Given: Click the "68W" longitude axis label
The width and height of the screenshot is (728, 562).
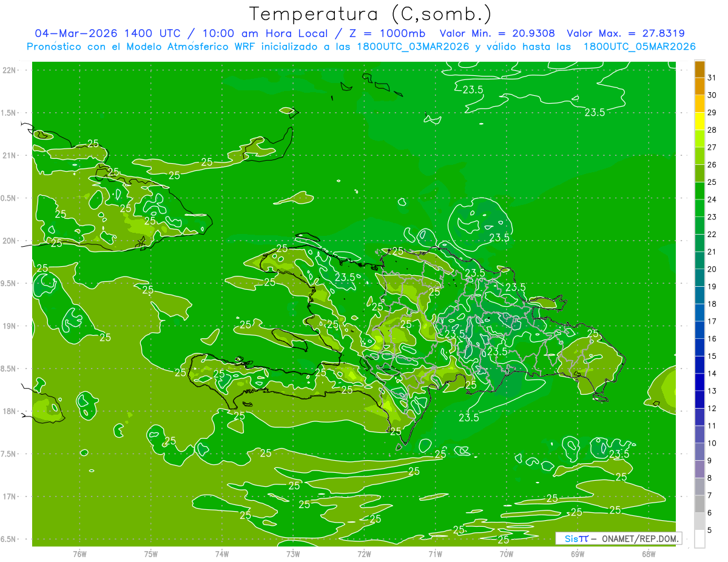Looking at the screenshot, I should [x=649, y=554].
